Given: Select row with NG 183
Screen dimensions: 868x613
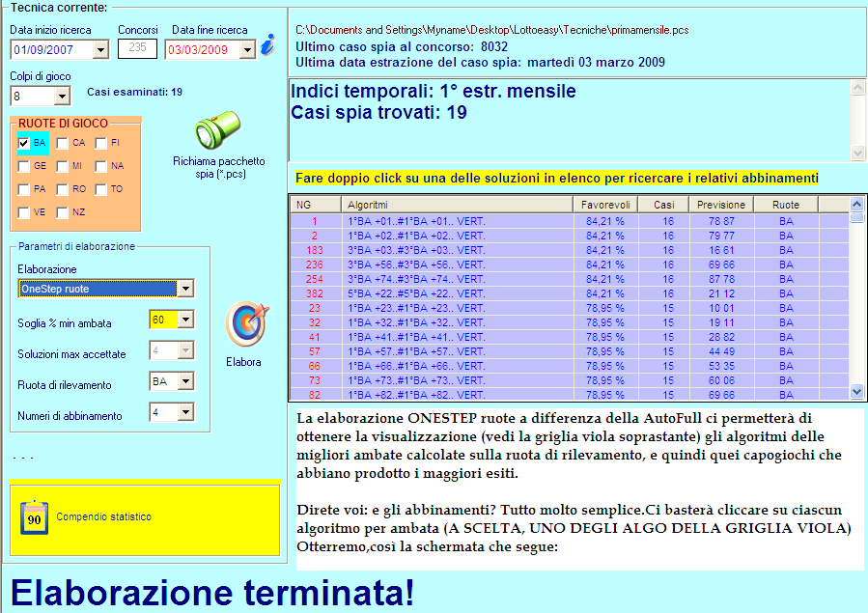Looking at the screenshot, I should tap(570, 250).
